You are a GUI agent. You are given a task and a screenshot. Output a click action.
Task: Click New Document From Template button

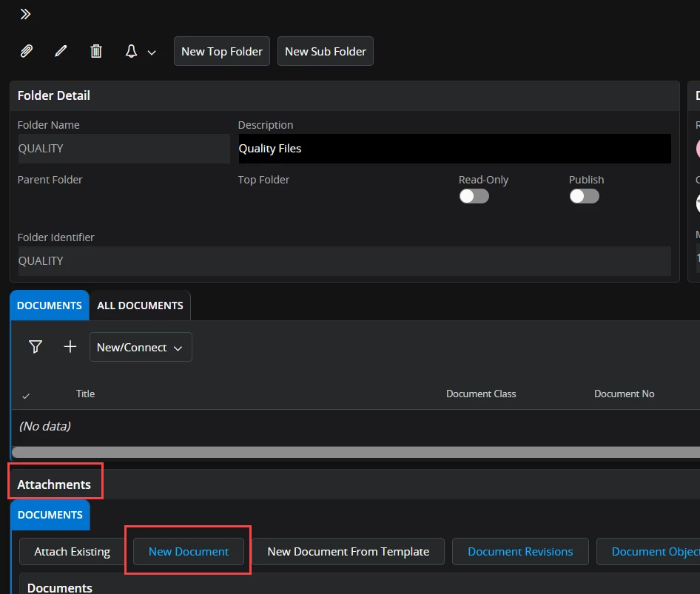(348, 551)
